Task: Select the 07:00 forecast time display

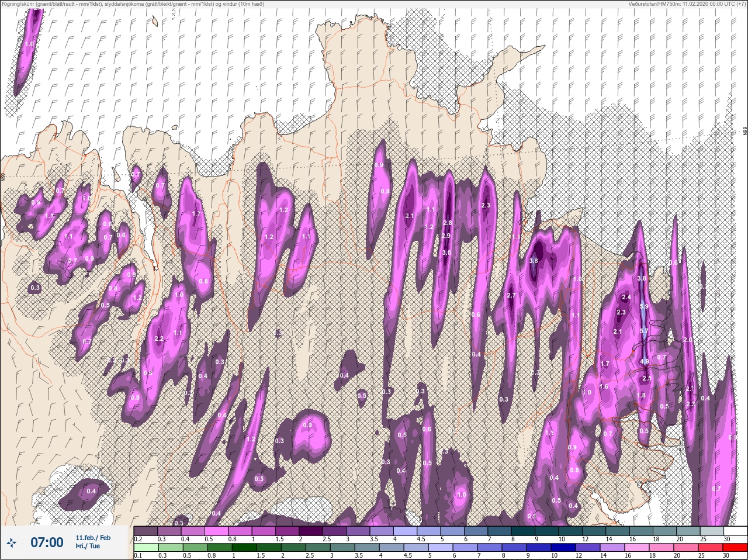Action: pos(47,542)
